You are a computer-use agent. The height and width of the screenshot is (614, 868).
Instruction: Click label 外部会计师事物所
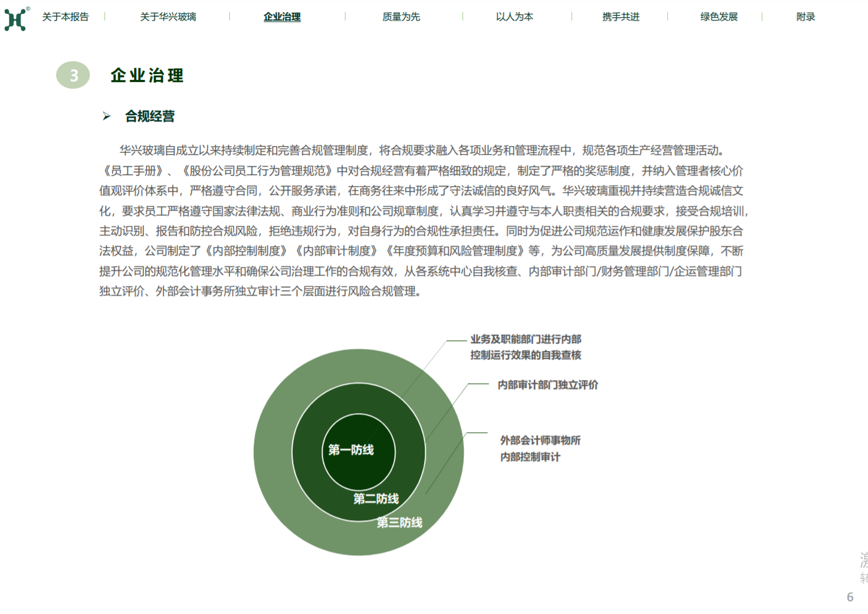click(540, 440)
